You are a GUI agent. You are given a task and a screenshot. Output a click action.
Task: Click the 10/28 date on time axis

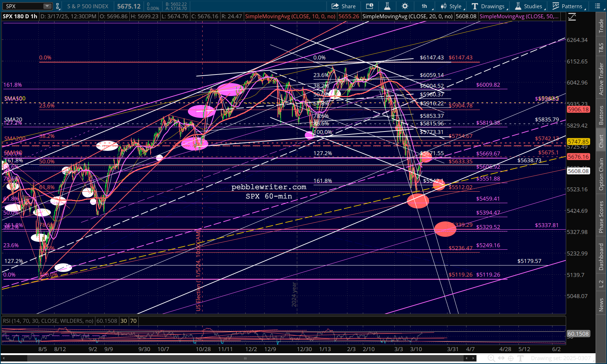coord(203,349)
